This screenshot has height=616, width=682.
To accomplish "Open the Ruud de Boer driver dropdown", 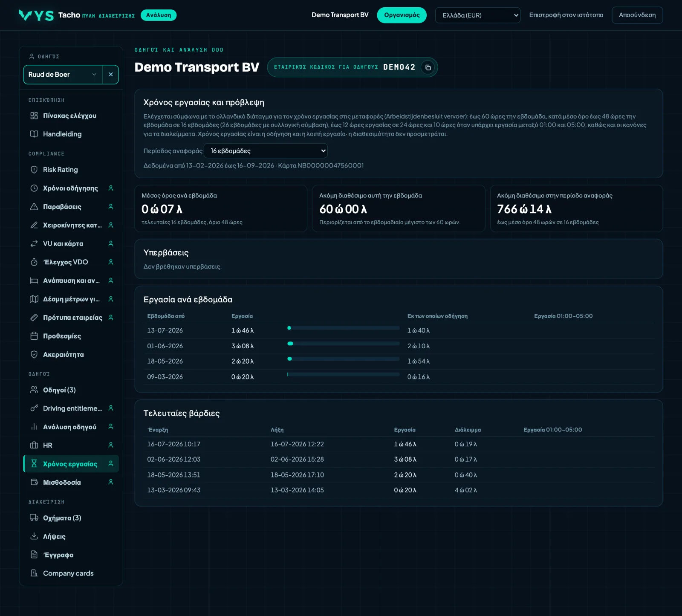I will 63,75.
